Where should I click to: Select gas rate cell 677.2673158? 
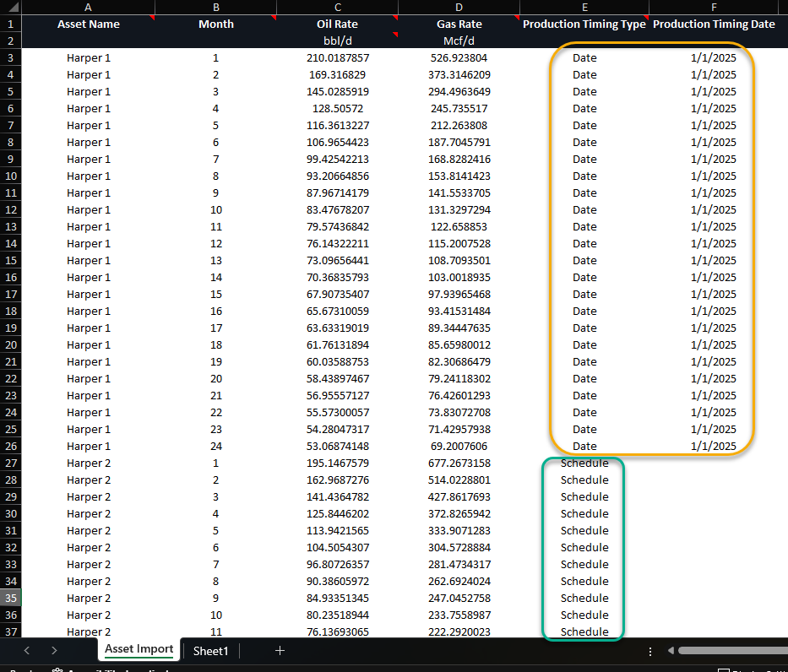pos(459,463)
